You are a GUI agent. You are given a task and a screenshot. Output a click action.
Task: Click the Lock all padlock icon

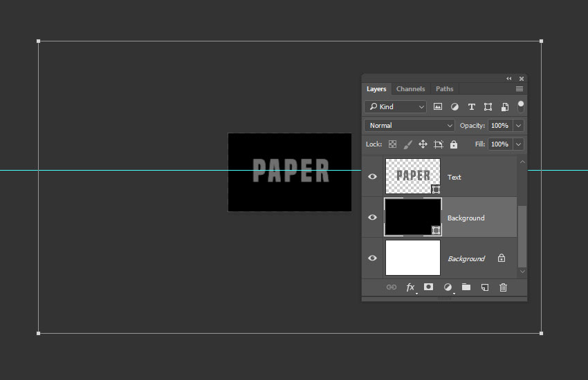[x=454, y=144]
